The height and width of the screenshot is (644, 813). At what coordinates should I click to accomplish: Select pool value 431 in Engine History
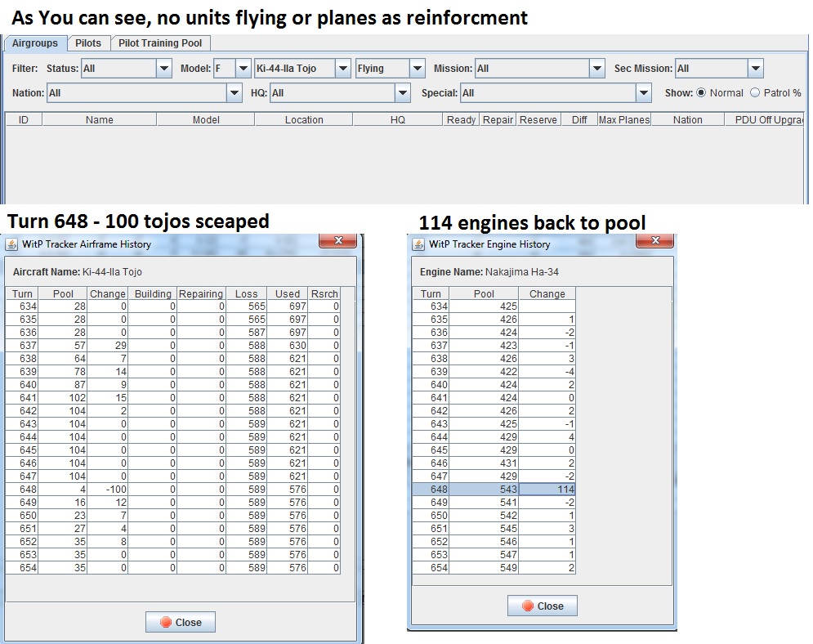(484, 463)
